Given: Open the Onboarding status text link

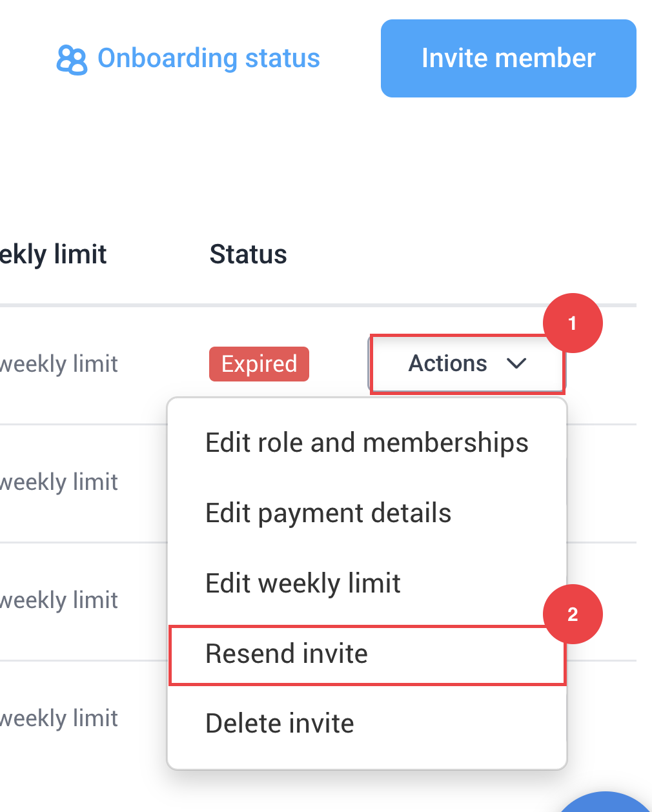Looking at the screenshot, I should click(209, 58).
